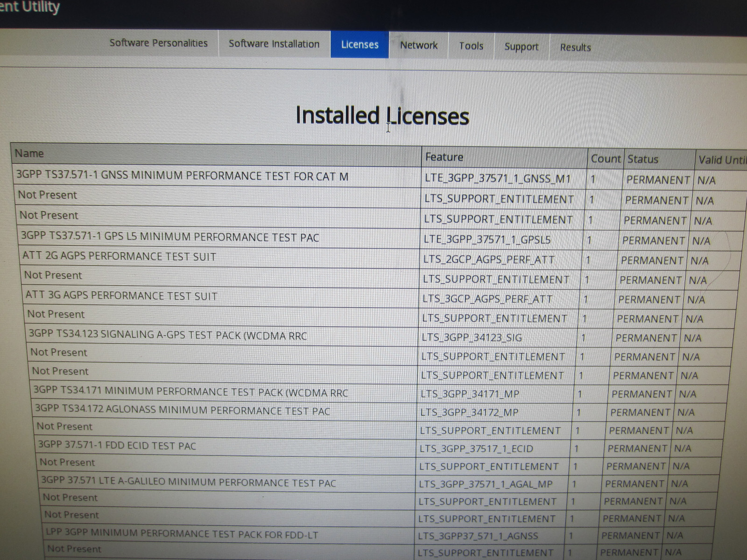Image resolution: width=747 pixels, height=560 pixels.
Task: Select Not Present below TS34.123 SIGNALING row
Action: [x=59, y=352]
